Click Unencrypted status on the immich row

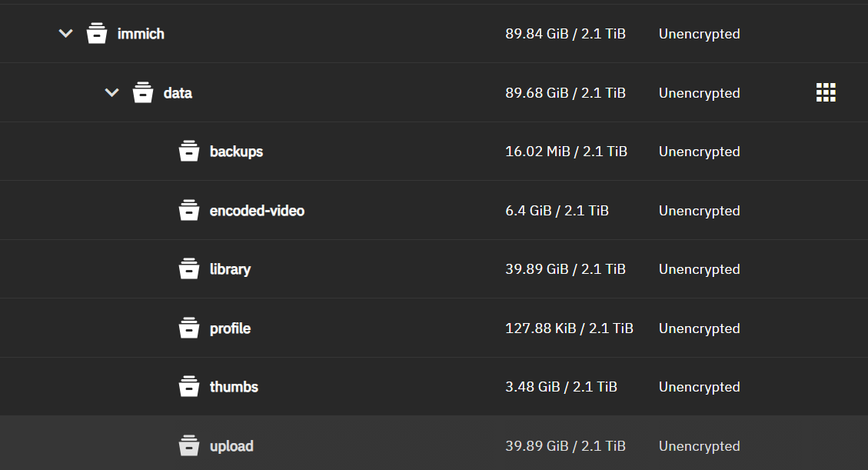tap(699, 33)
